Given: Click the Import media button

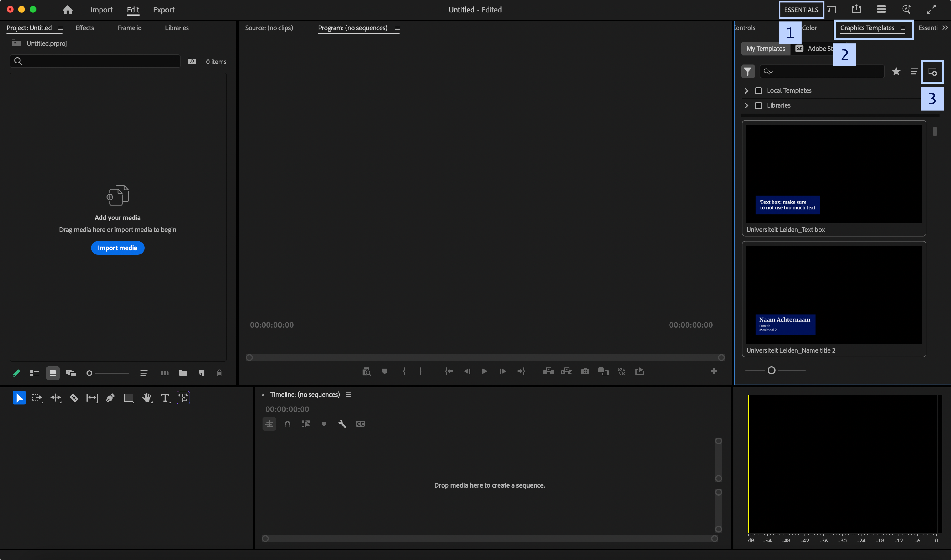Looking at the screenshot, I should 117,248.
